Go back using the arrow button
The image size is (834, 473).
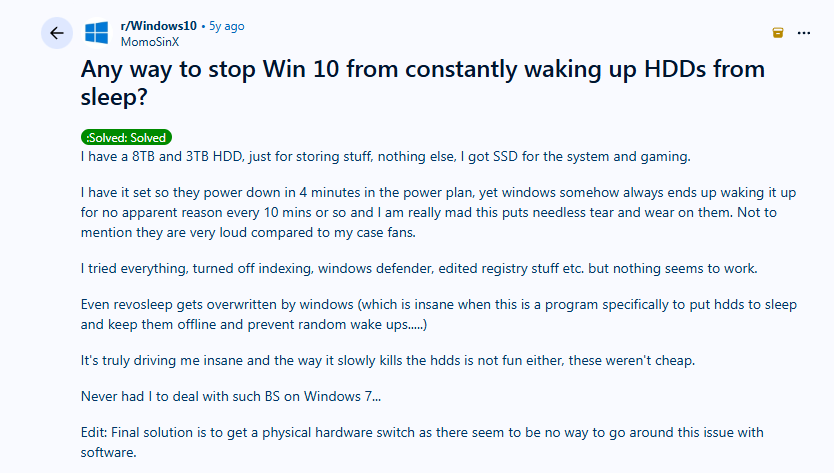(x=56, y=33)
